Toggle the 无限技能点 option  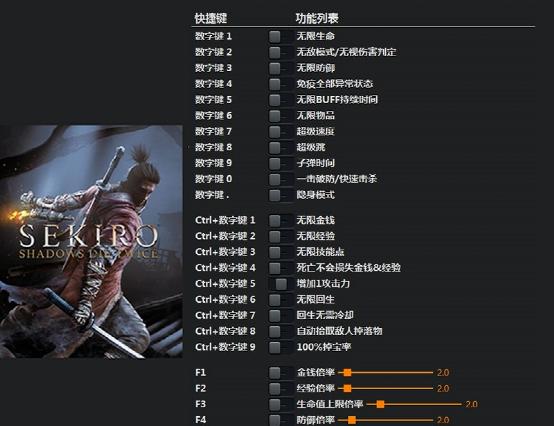(x=281, y=252)
